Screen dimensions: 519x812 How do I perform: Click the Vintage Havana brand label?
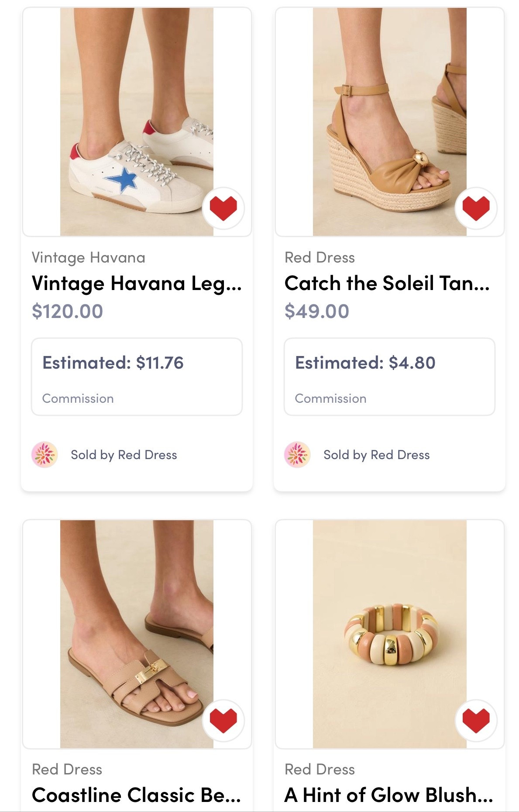89,258
